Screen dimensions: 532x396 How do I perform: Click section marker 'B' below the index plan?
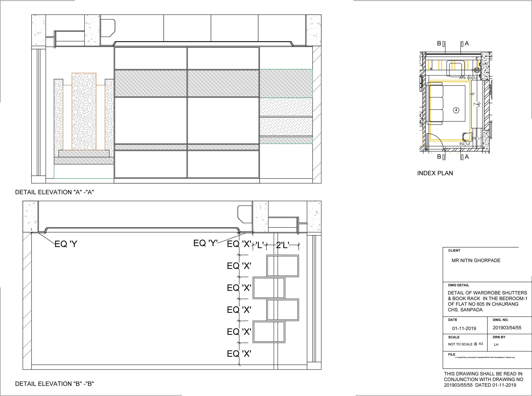click(439, 157)
